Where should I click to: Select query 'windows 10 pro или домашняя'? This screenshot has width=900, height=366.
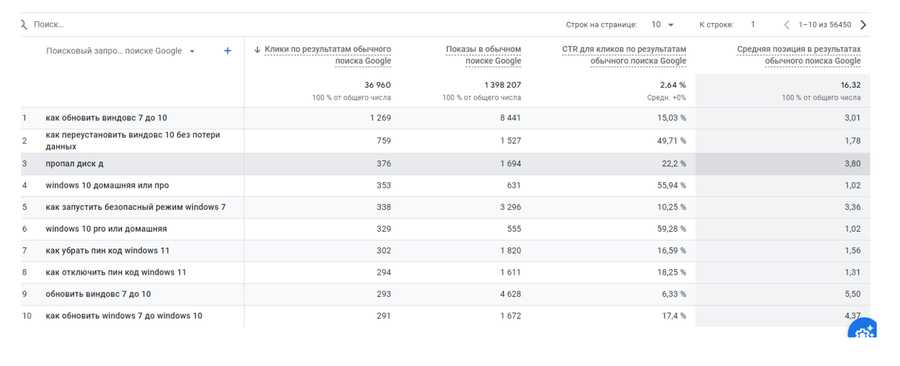[106, 229]
